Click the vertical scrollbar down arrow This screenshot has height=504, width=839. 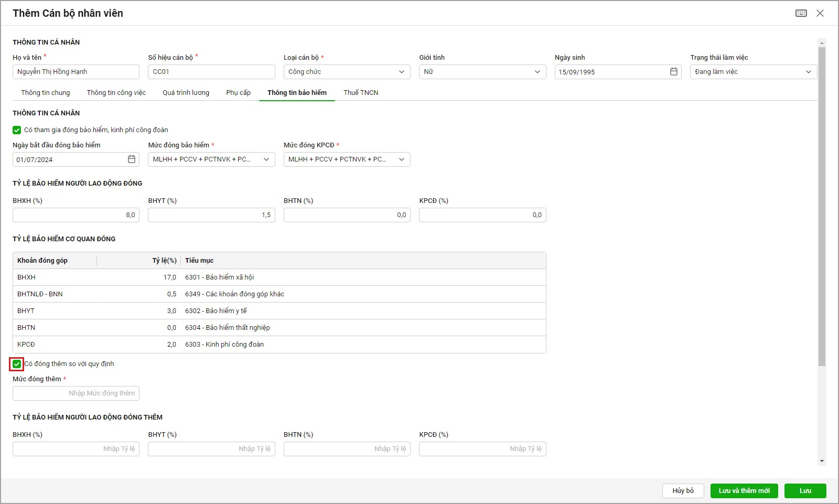(x=822, y=461)
